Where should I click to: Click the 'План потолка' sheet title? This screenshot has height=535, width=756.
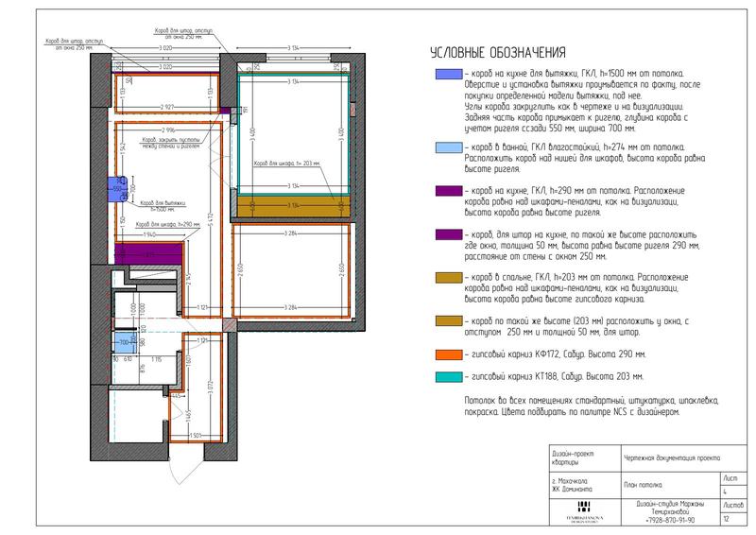(643, 485)
